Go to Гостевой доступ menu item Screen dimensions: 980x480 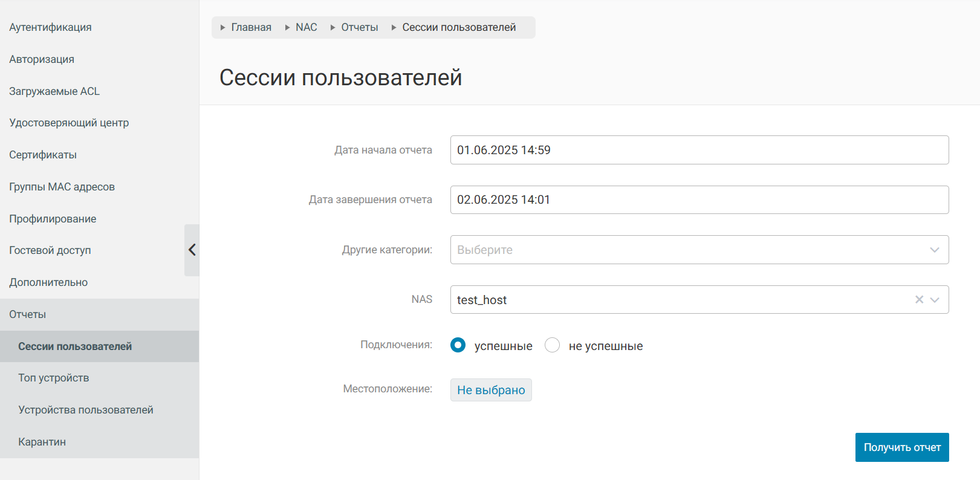[50, 250]
